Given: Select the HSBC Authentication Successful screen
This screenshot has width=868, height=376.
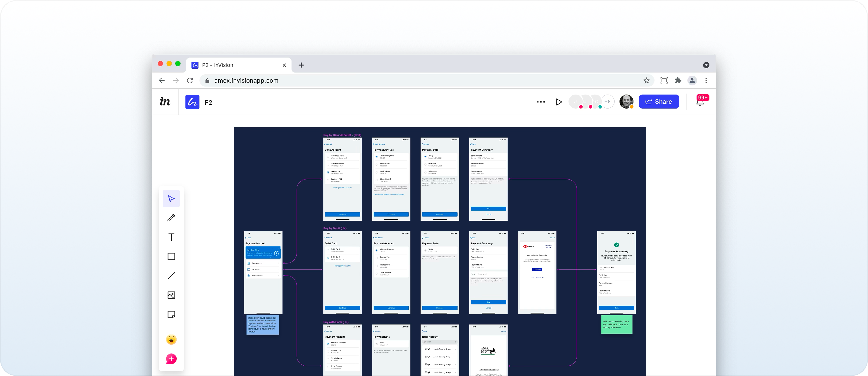Looking at the screenshot, I should click(537, 272).
